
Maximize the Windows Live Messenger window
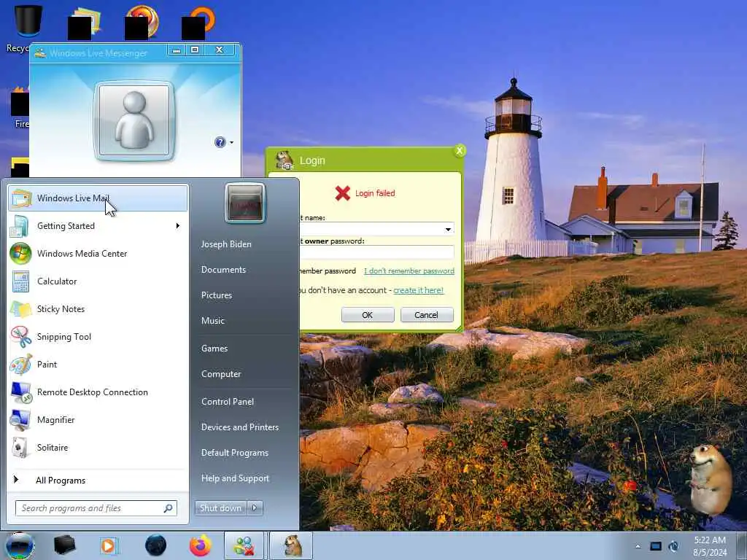click(x=195, y=50)
